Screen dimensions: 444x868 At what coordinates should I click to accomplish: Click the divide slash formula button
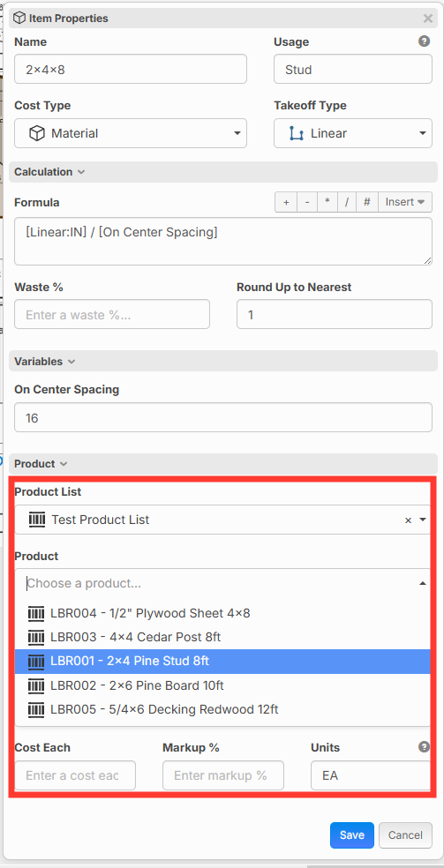(x=347, y=202)
